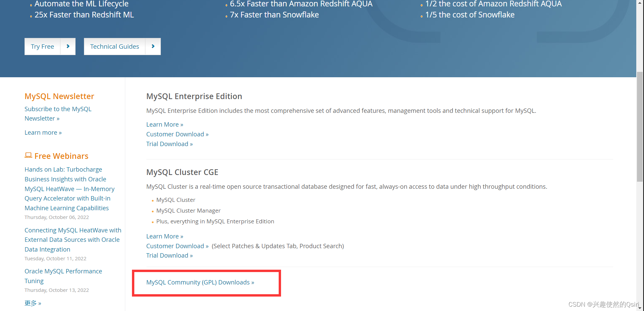Screen dimensions: 644x311
Task: Click the 'MySQL Cluster Manager' bullet text
Action: [188, 211]
